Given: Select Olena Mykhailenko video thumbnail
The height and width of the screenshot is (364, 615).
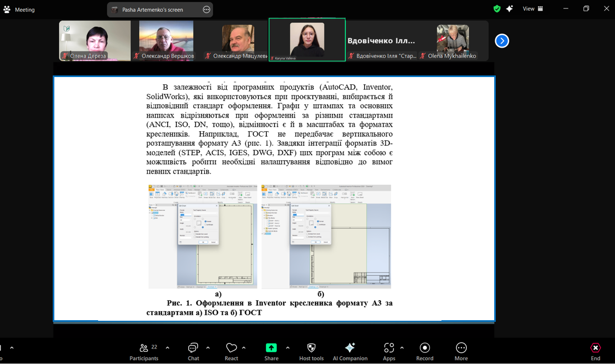Looking at the screenshot, I should [453, 41].
